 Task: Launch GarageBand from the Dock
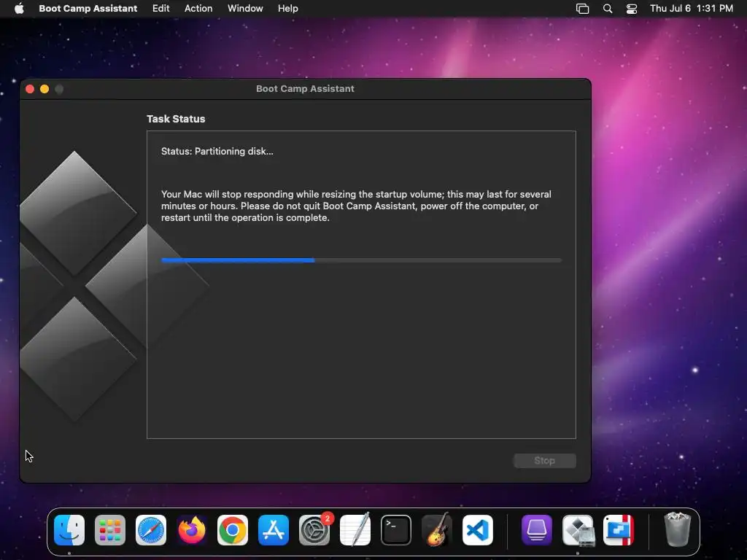point(437,530)
